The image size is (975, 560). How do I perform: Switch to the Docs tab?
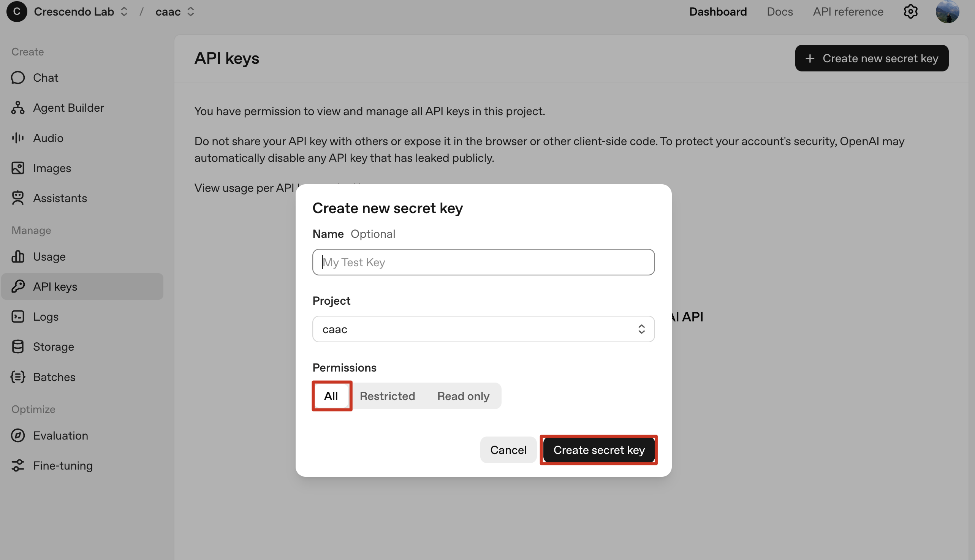click(780, 11)
